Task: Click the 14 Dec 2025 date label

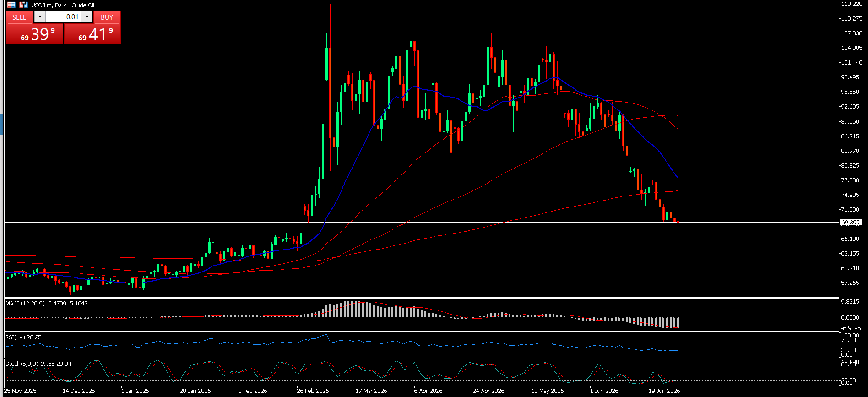Action: point(79,391)
